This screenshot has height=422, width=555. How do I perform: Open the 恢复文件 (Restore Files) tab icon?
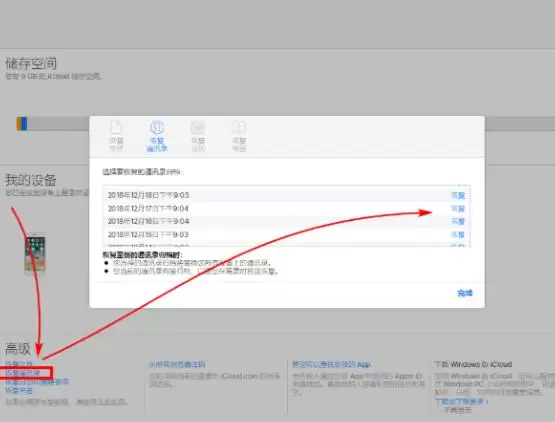coord(116,136)
